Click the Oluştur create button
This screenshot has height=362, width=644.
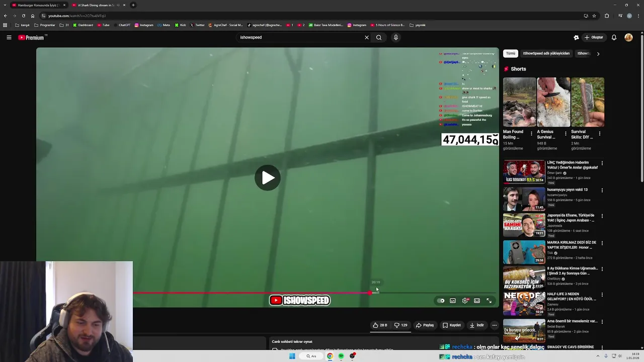pyautogui.click(x=594, y=37)
